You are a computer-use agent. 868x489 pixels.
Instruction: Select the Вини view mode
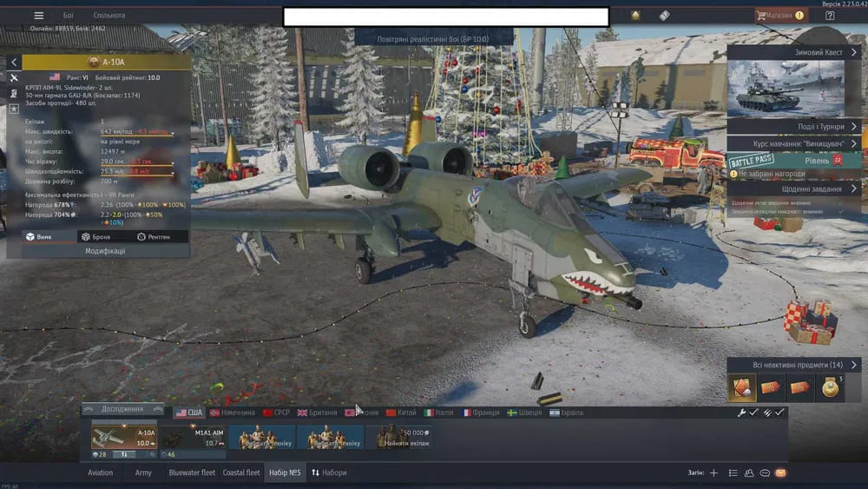[x=38, y=236]
